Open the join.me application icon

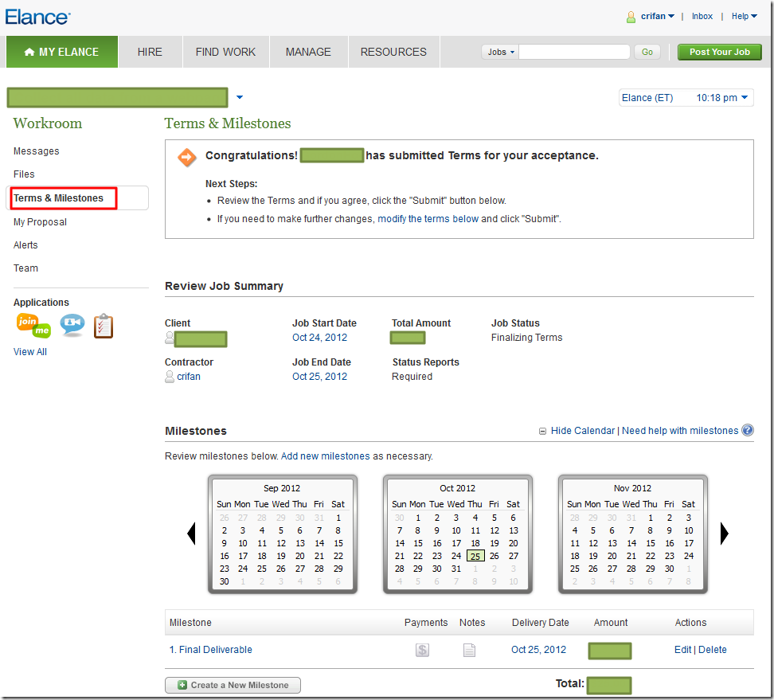[x=33, y=326]
